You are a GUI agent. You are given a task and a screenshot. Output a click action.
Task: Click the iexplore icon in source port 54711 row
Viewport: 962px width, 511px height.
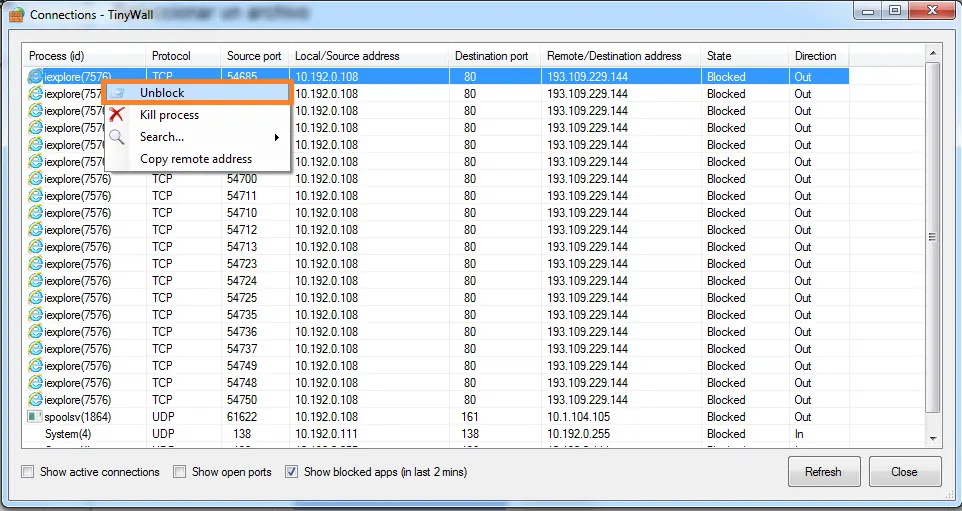coord(36,196)
